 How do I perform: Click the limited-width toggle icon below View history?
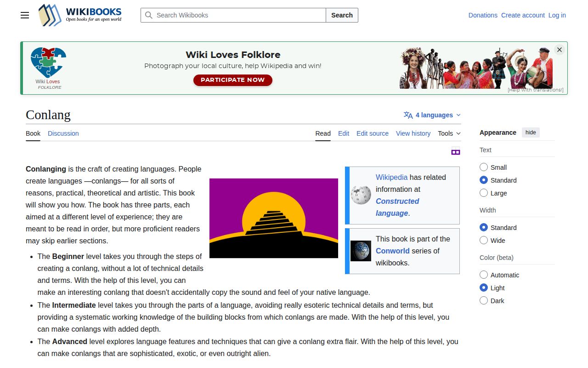[455, 151]
